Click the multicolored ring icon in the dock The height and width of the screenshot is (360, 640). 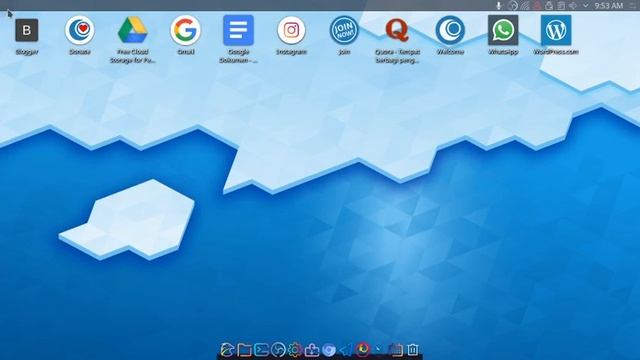pyautogui.click(x=362, y=349)
